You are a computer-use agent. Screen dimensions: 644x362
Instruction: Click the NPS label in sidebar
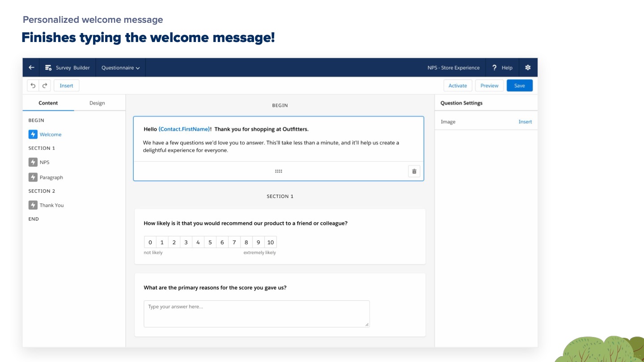[45, 162]
